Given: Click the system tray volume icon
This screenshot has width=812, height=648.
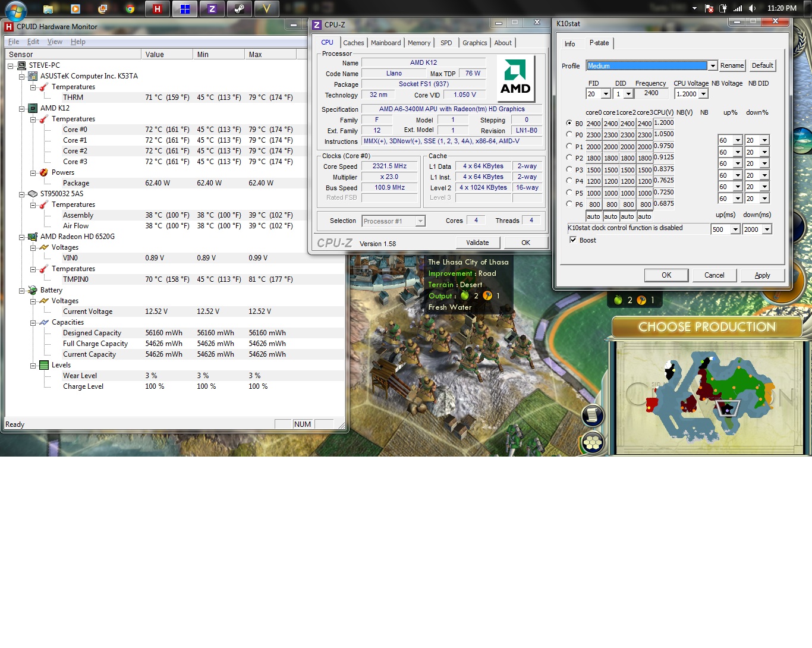Looking at the screenshot, I should tap(752, 8).
